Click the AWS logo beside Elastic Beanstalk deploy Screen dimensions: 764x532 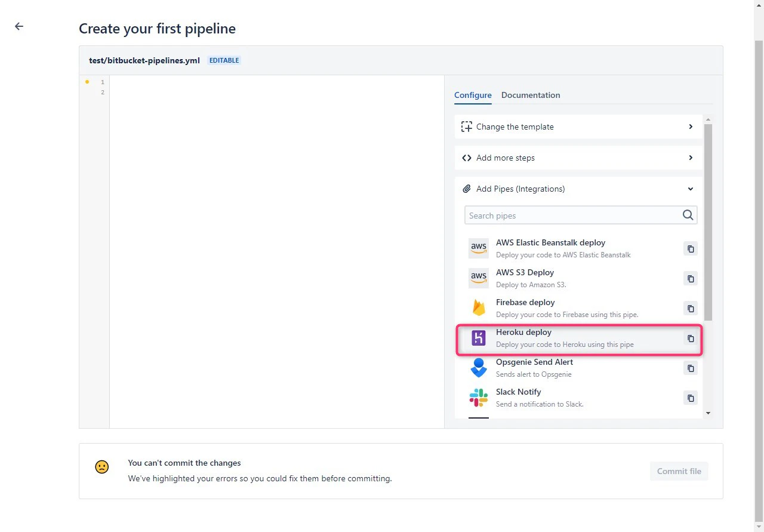tap(479, 248)
